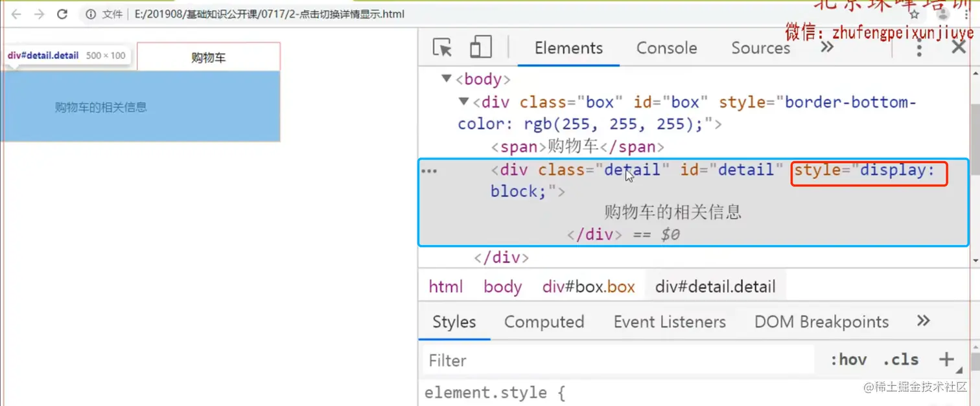Click the body opening tag
Viewport: 980px width, 406px height.
tap(483, 80)
